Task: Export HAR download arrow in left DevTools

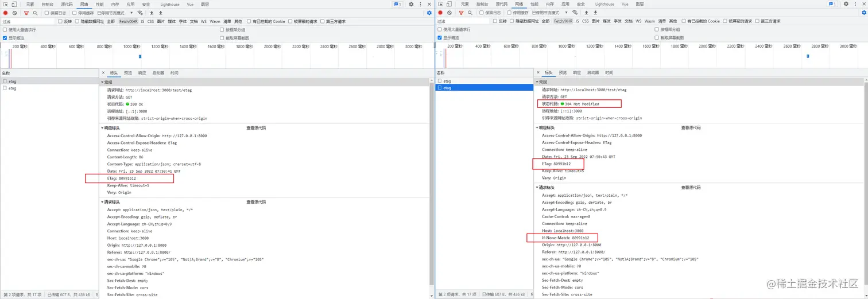Action: pyautogui.click(x=161, y=13)
